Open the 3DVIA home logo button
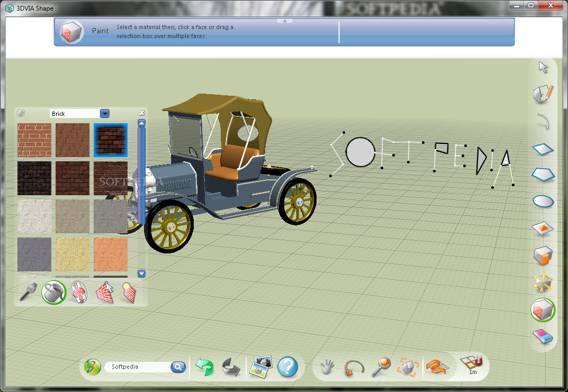The height and width of the screenshot is (392, 568). 92,367
